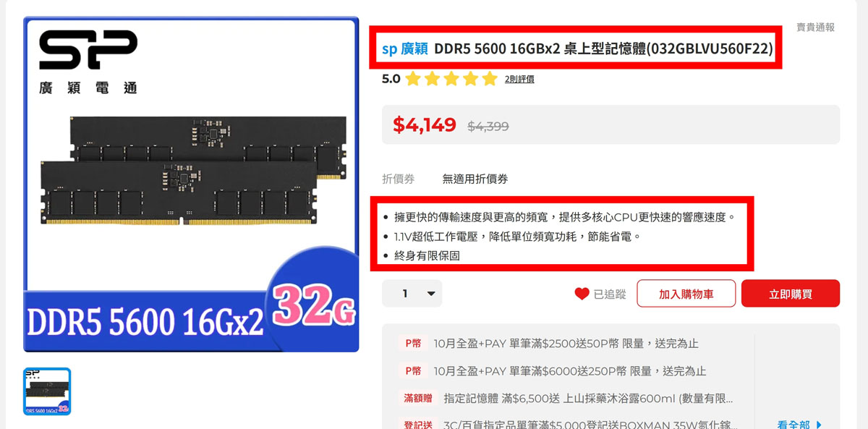Toggle the 已追蹤 follow status

click(600, 294)
